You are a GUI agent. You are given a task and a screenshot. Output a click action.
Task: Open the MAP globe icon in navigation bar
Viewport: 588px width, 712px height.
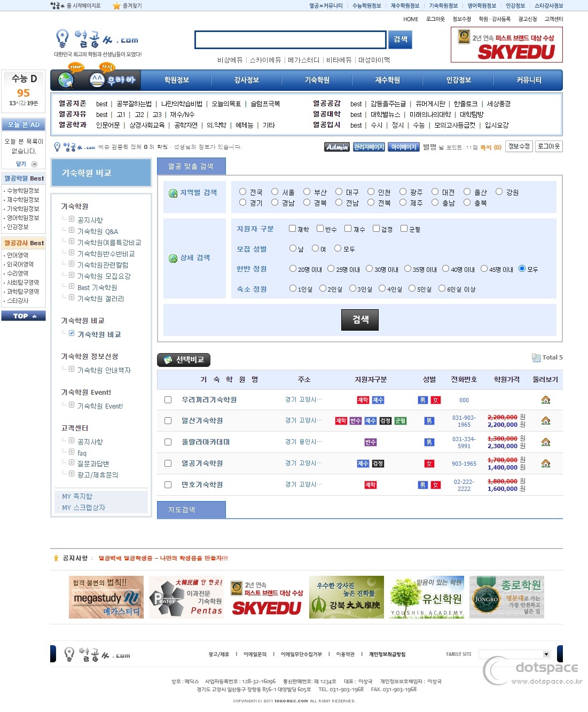click(65, 80)
